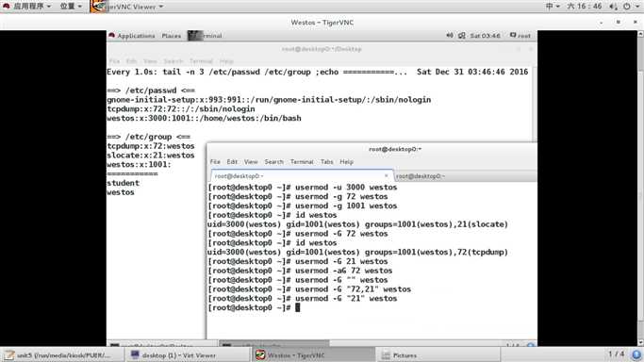Viewport: 644px width, 362px height.
Task: Open File menu in the front terminal
Action: [x=215, y=162]
